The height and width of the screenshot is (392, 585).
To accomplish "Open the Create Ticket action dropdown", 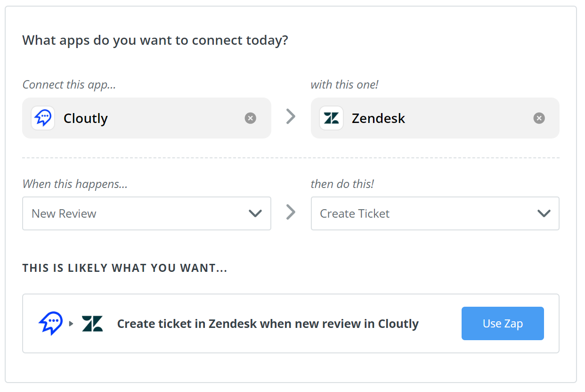I will pyautogui.click(x=424, y=213).
